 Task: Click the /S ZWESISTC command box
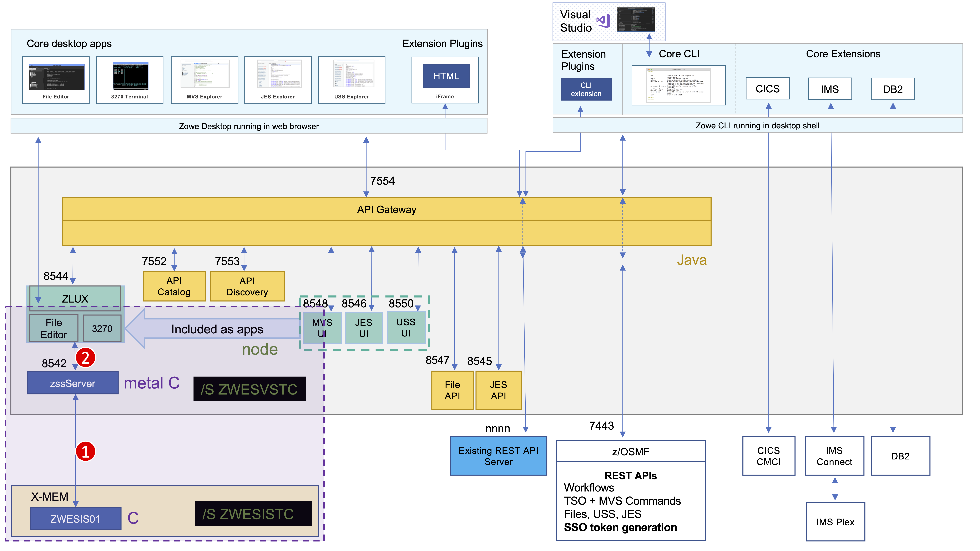(x=253, y=514)
